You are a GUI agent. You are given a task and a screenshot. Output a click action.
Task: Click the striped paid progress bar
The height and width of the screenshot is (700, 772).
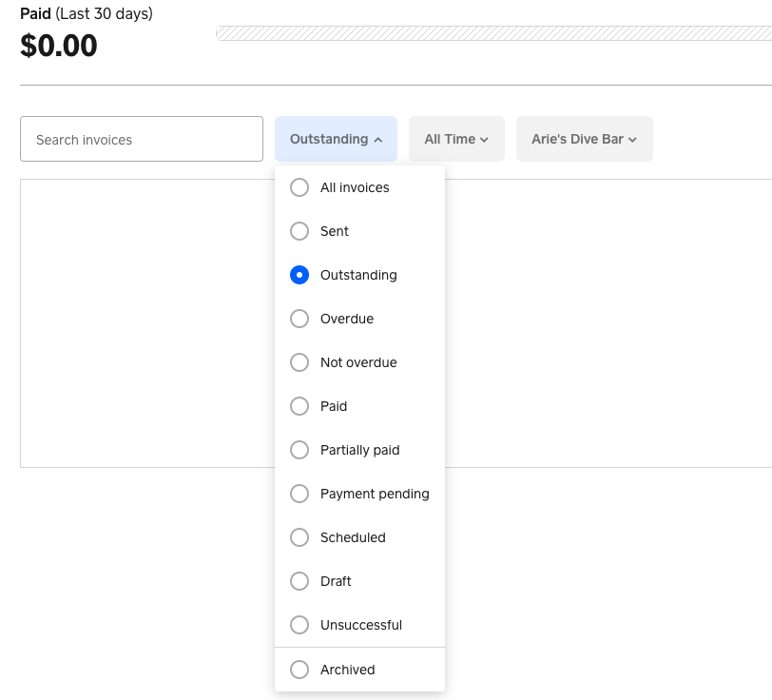(x=493, y=33)
